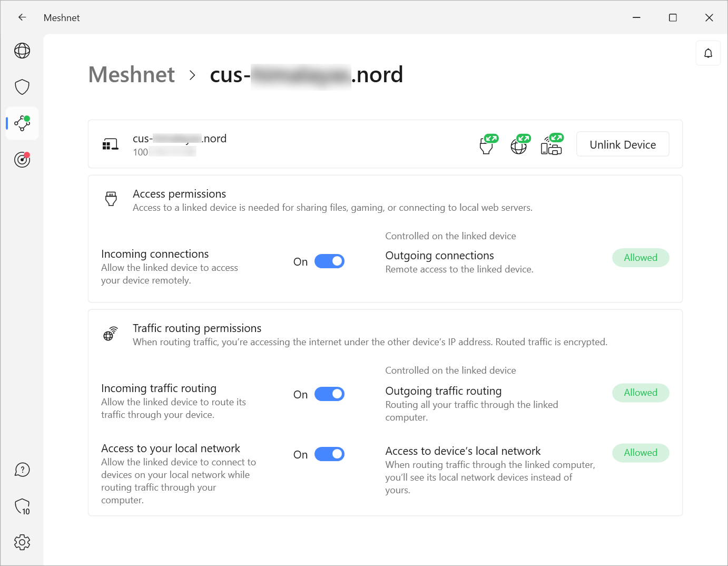The image size is (728, 566).
Task: Maximize the Meshnet window
Action: pos(673,17)
